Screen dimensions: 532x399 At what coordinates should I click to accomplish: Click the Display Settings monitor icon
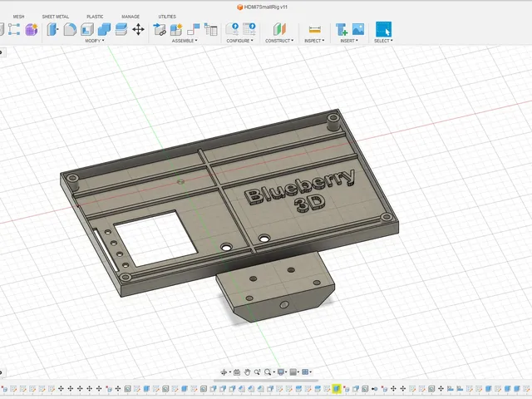[281, 372]
